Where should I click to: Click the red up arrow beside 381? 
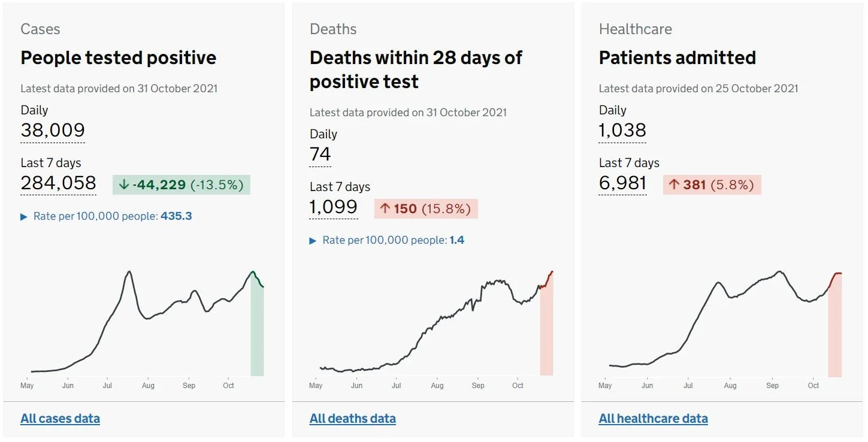tap(674, 184)
